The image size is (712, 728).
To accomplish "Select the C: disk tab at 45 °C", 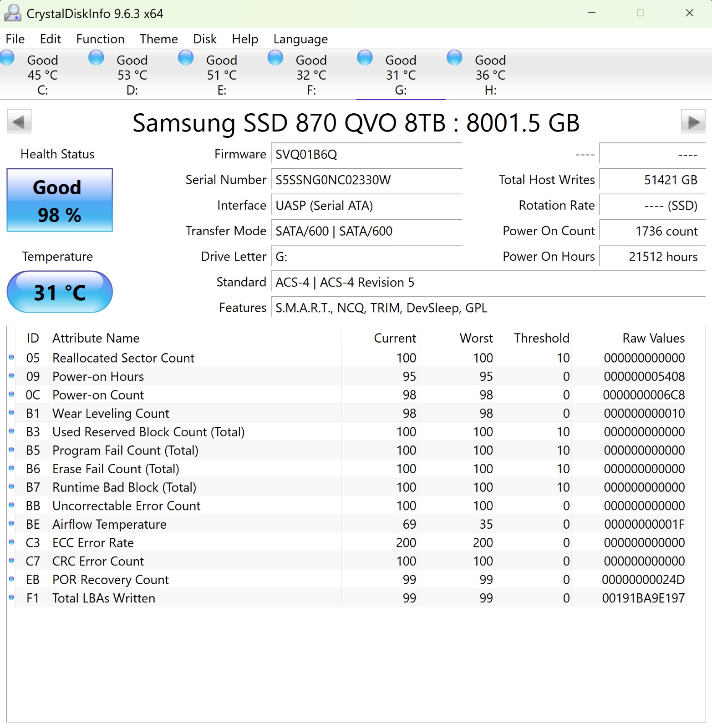I will [43, 75].
